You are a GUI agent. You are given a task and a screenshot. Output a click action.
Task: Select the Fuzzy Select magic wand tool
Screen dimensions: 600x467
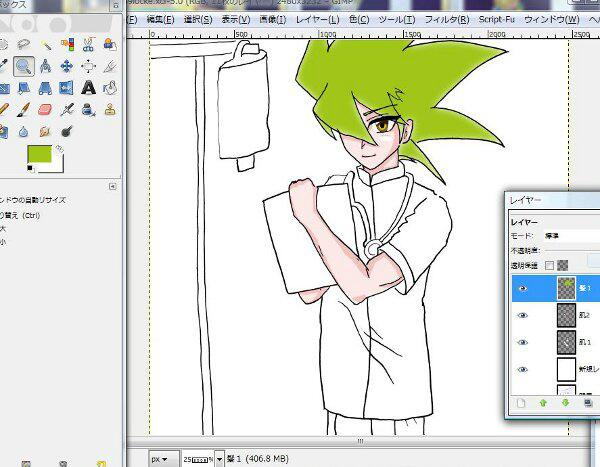pyautogui.click(x=46, y=45)
